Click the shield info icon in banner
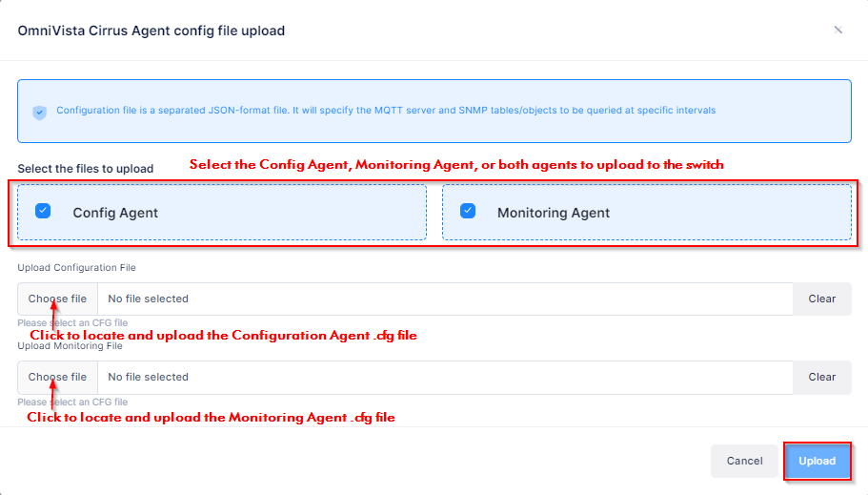The height and width of the screenshot is (495, 868). (x=39, y=112)
